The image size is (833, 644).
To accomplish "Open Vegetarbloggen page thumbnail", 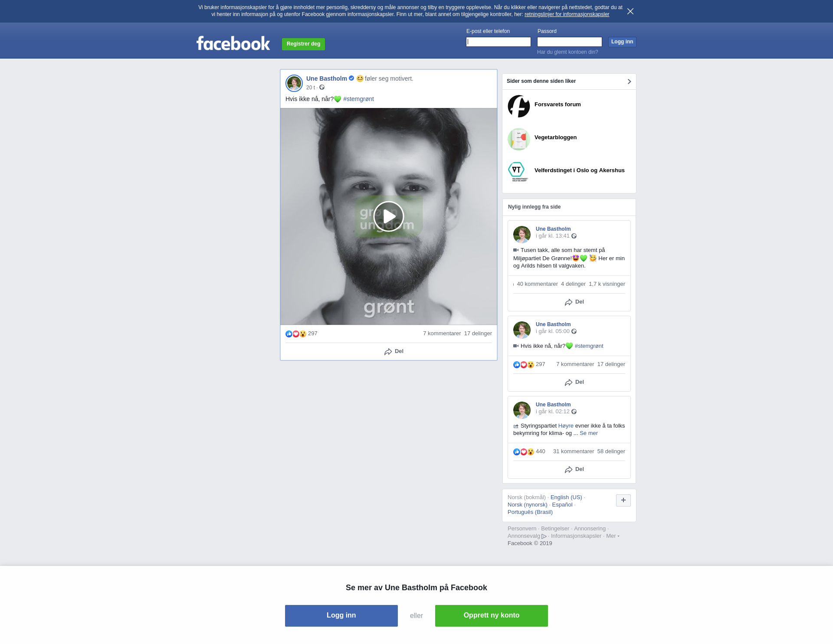I will (518, 139).
